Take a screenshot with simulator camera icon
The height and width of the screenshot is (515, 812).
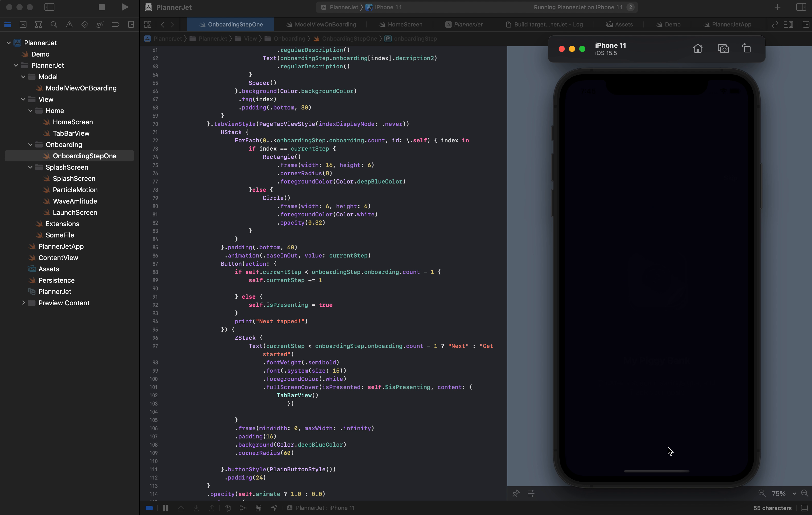point(723,48)
